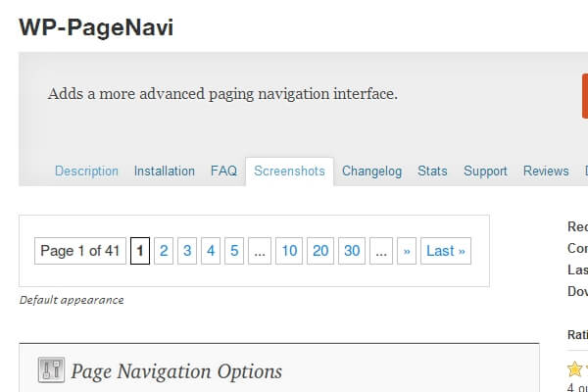
Task: Click the Page Navigation Options settings icon
Action: [x=51, y=369]
